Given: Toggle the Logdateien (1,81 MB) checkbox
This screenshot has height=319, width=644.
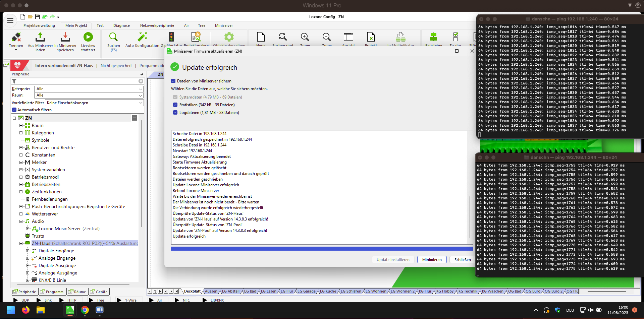Looking at the screenshot, I should click(175, 113).
